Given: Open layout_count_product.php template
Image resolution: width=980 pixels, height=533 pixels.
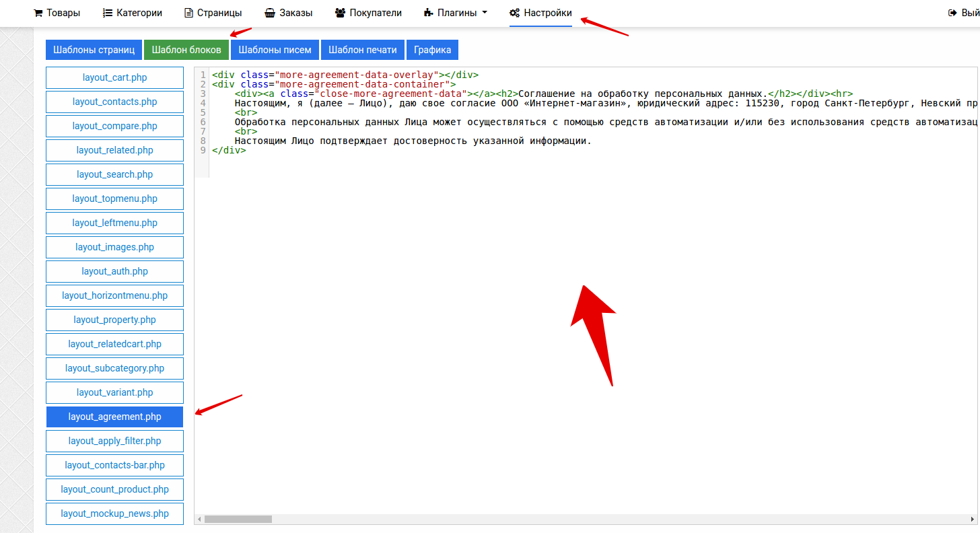Looking at the screenshot, I should coord(114,489).
